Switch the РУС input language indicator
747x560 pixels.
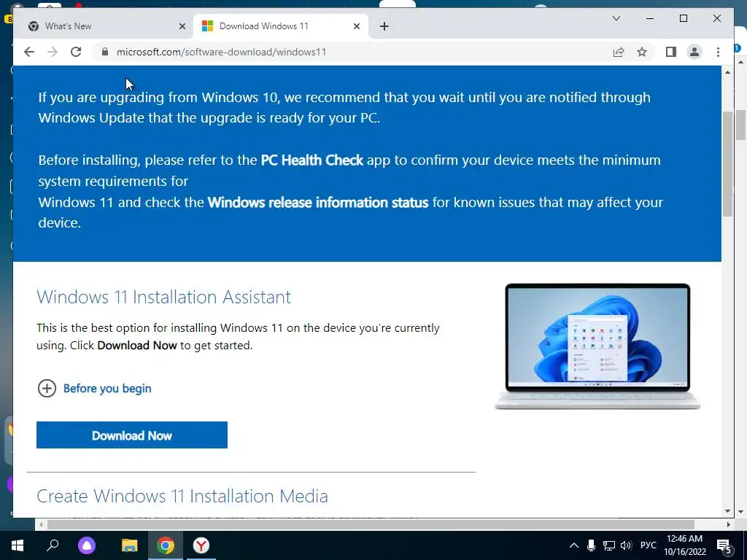click(649, 545)
